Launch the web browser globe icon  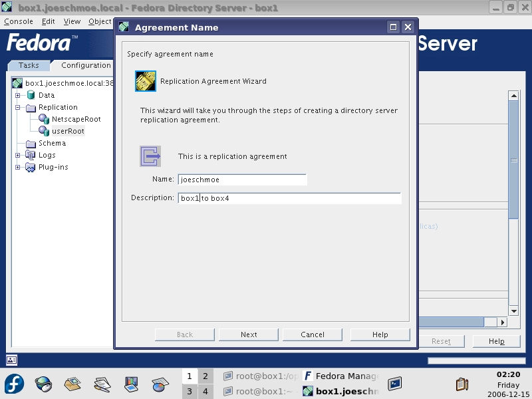[44, 384]
